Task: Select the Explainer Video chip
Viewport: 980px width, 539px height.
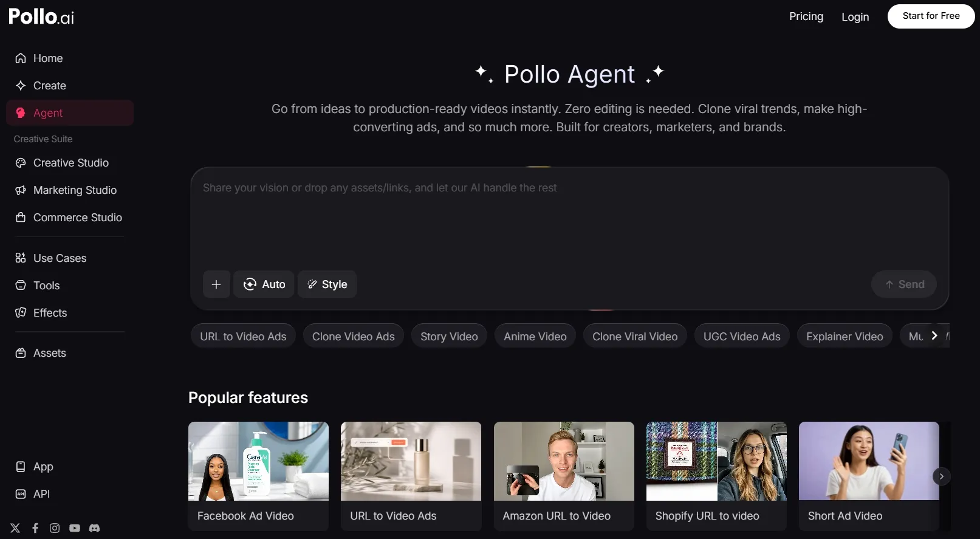Action: 845,336
